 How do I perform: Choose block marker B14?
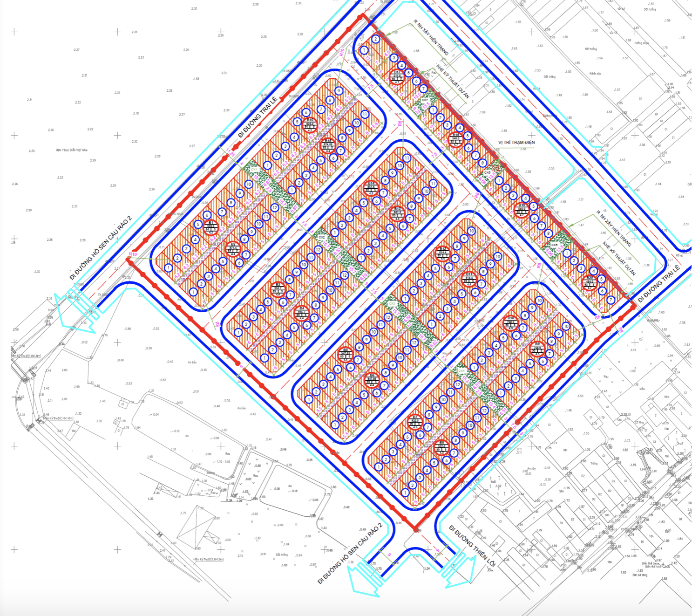coord(371,187)
